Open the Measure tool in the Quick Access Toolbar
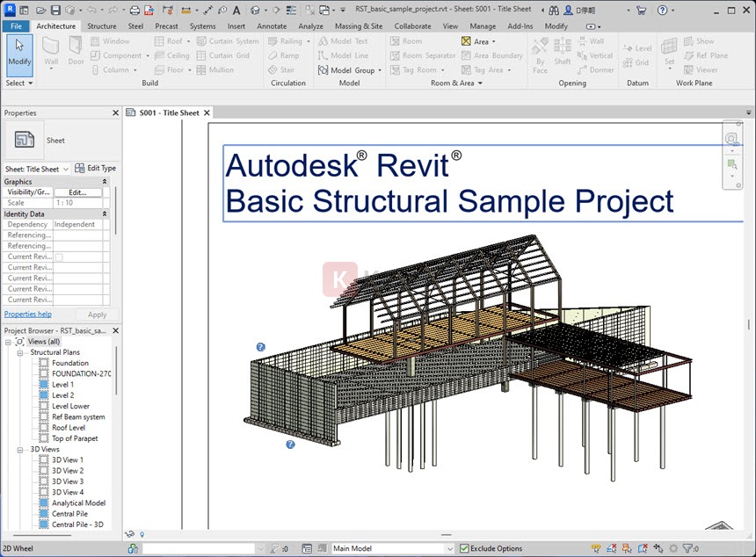This screenshot has width=756, height=557. [208, 11]
